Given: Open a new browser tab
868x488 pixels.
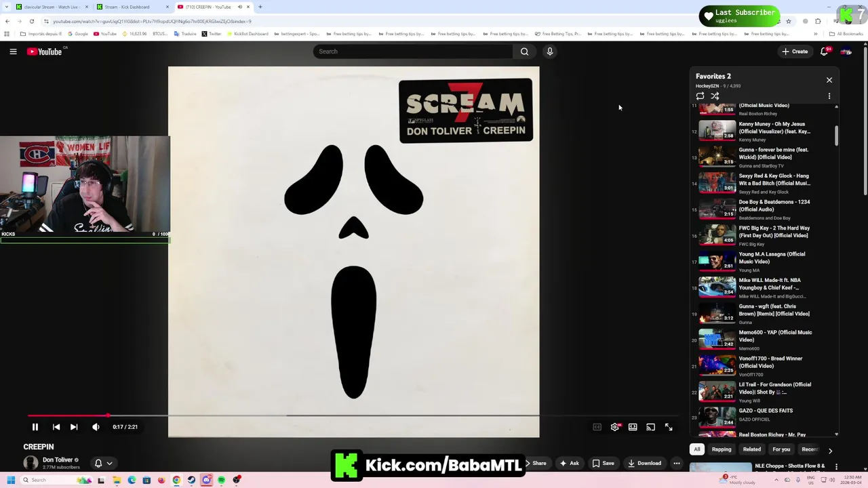Looking at the screenshot, I should click(x=260, y=7).
